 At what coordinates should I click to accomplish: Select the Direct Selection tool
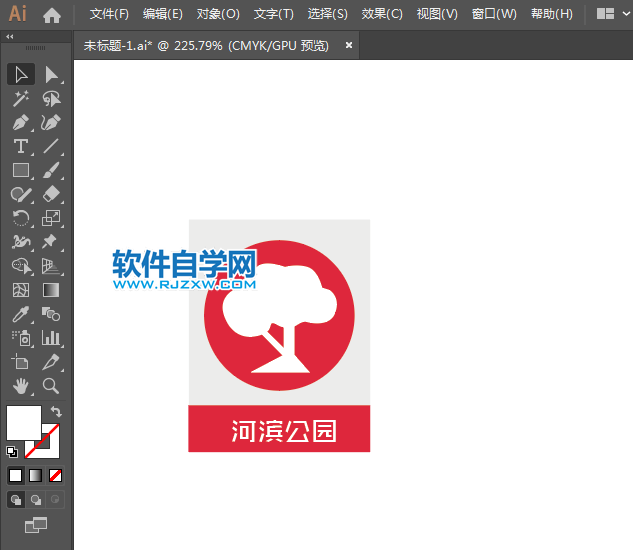click(51, 75)
